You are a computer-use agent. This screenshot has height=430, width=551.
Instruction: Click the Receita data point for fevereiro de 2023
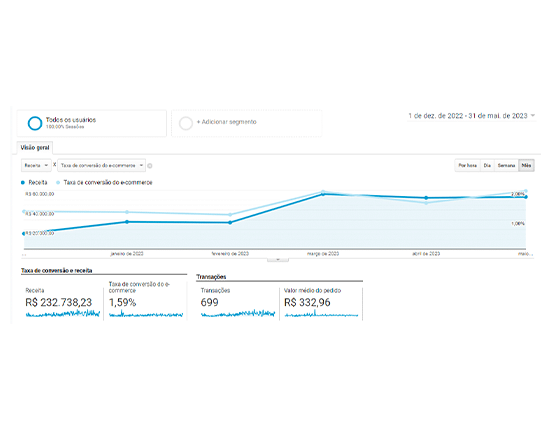(x=230, y=222)
